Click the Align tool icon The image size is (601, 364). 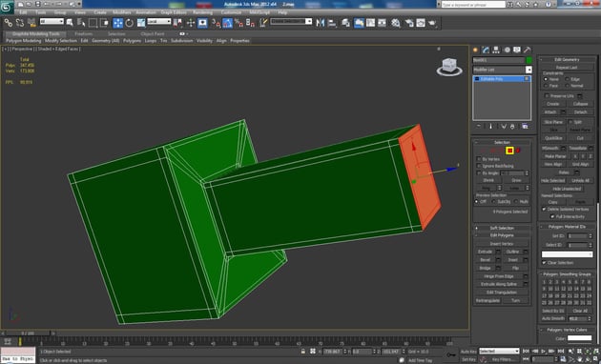point(332,23)
